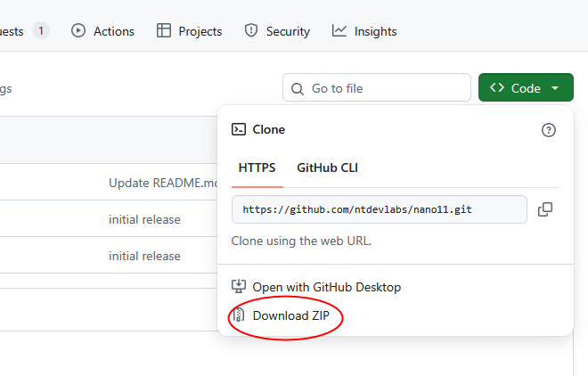Click the second 'initial release' commit message
Image resolution: width=588 pixels, height=376 pixels.
coord(144,256)
